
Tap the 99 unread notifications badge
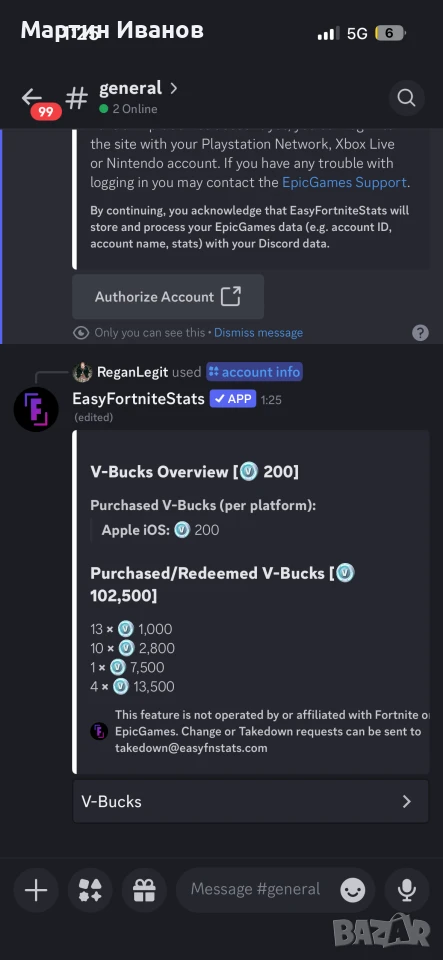(x=46, y=111)
